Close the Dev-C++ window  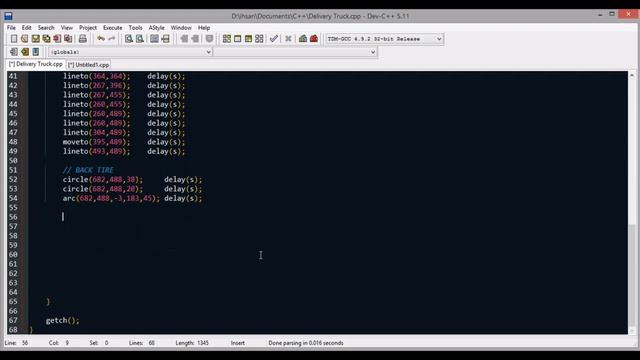(628, 14)
